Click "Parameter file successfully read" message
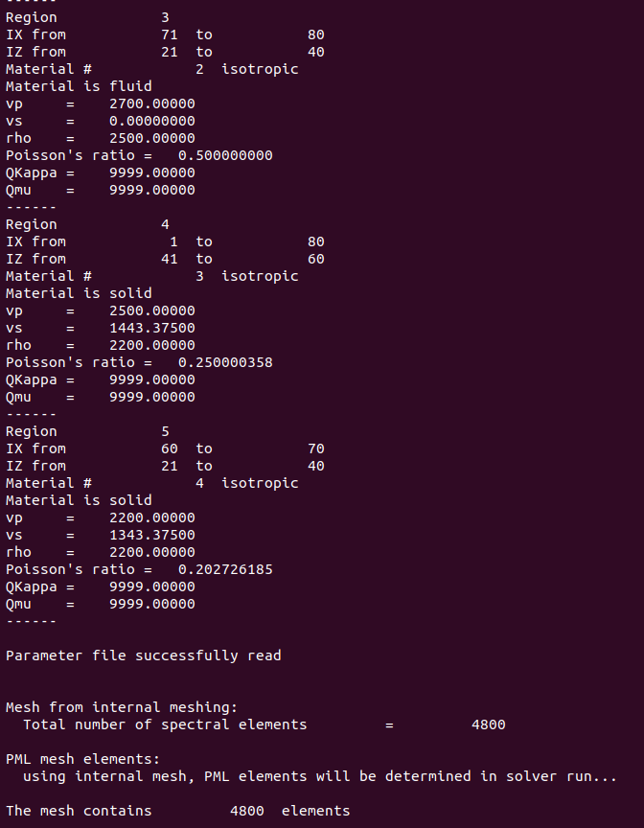 click(143, 655)
